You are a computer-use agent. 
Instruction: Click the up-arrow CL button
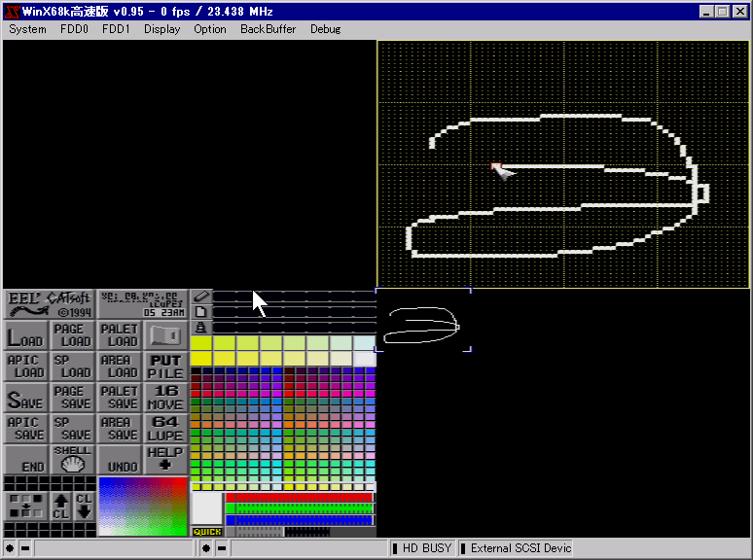tap(60, 506)
